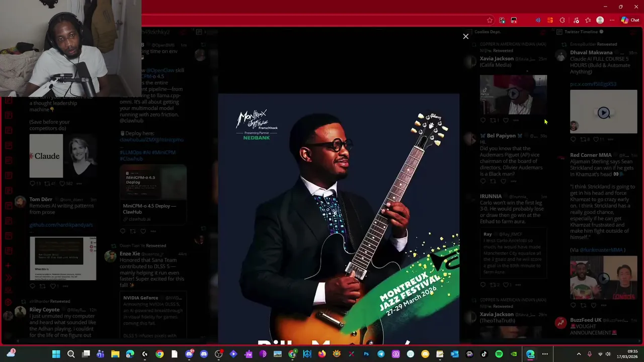Open Riley Coyote's profile name
Image resolution: width=644 pixels, height=362 pixels.
pos(44,310)
